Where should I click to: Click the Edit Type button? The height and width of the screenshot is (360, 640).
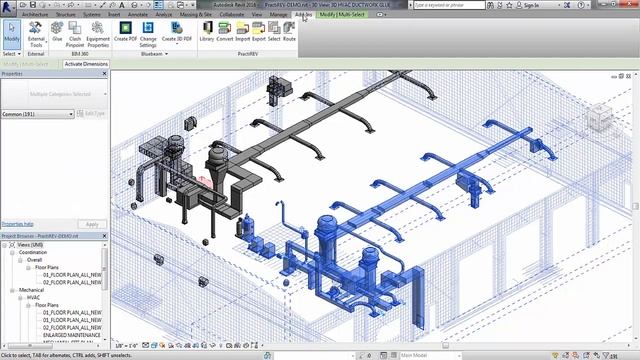click(x=91, y=114)
